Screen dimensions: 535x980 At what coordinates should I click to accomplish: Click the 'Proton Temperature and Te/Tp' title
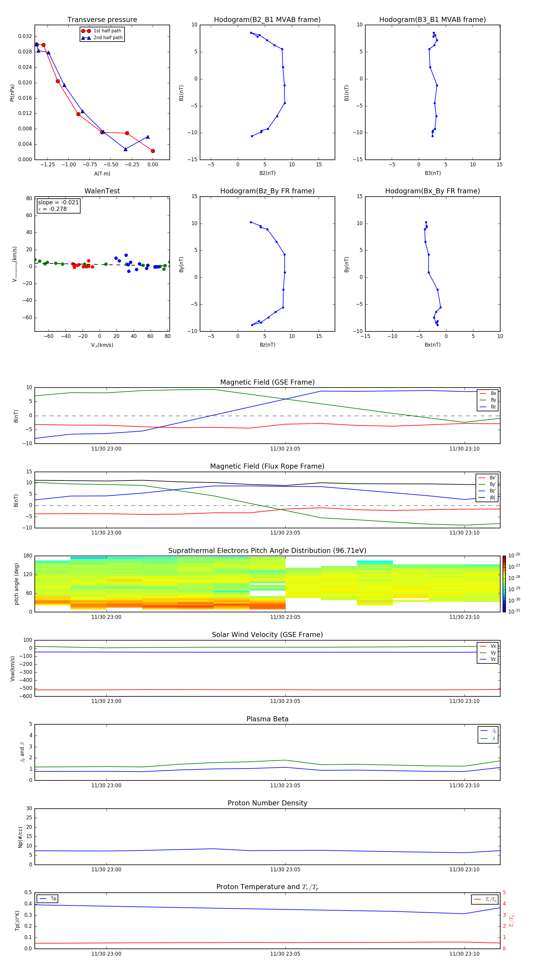[267, 887]
